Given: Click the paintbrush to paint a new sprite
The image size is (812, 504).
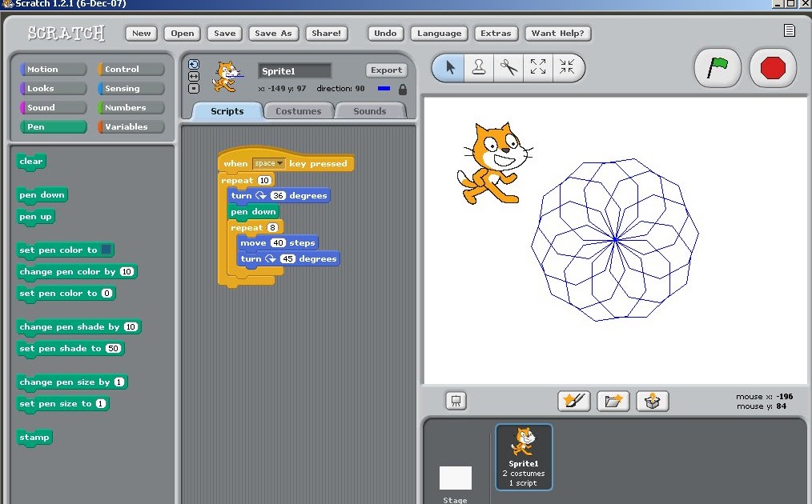Looking at the screenshot, I should tap(573, 401).
